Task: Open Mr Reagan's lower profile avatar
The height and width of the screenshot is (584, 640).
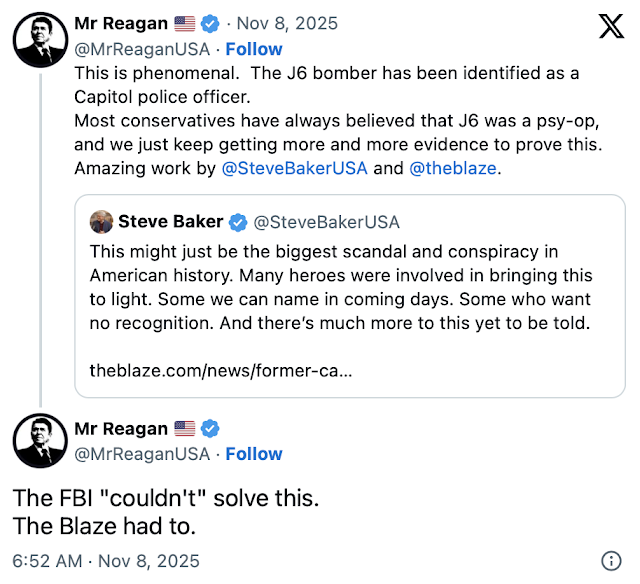Action: 40,443
